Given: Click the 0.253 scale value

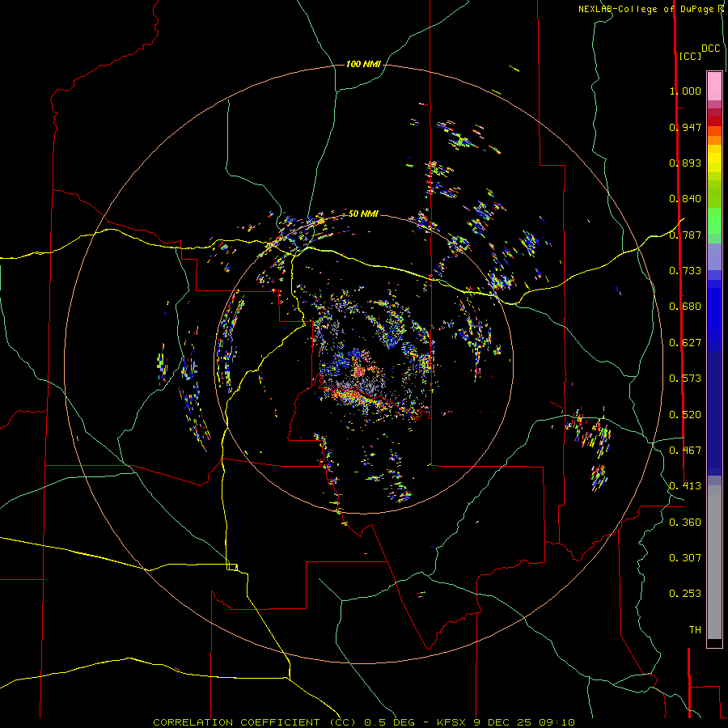Looking at the screenshot, I should (685, 594).
